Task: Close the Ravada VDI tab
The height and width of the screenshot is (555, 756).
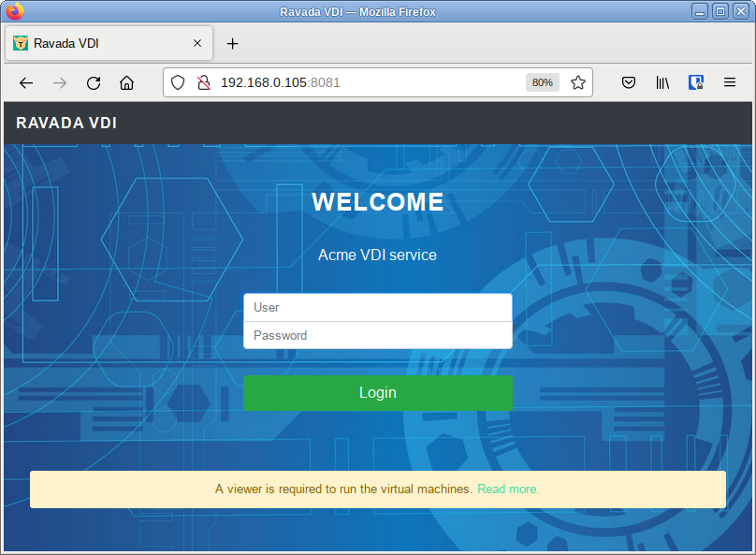Action: pyautogui.click(x=197, y=43)
